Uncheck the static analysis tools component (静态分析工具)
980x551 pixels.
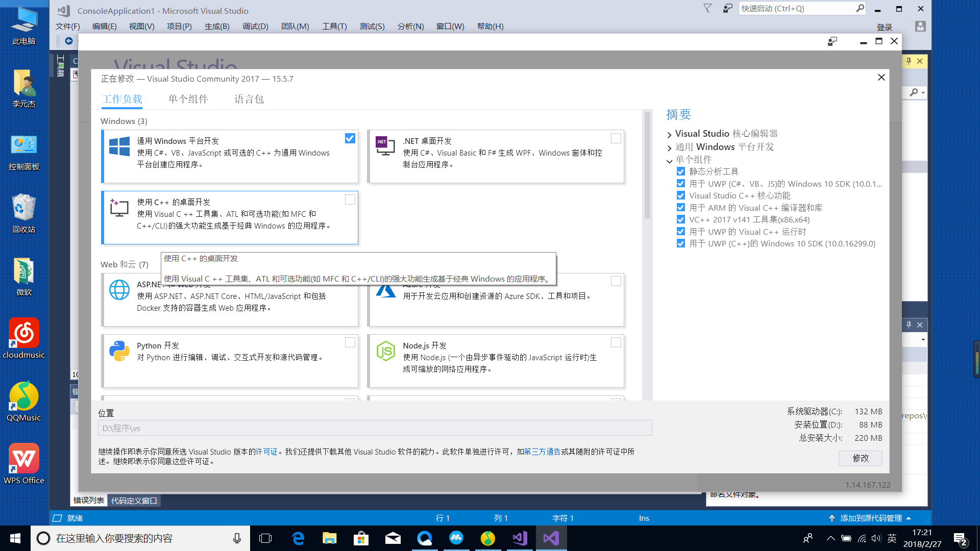point(680,171)
